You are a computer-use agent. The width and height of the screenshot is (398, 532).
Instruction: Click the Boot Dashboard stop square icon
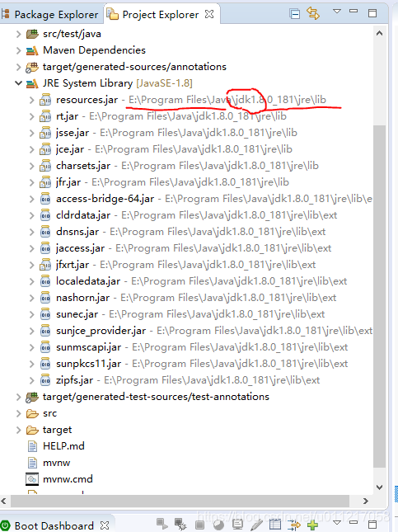(200, 525)
